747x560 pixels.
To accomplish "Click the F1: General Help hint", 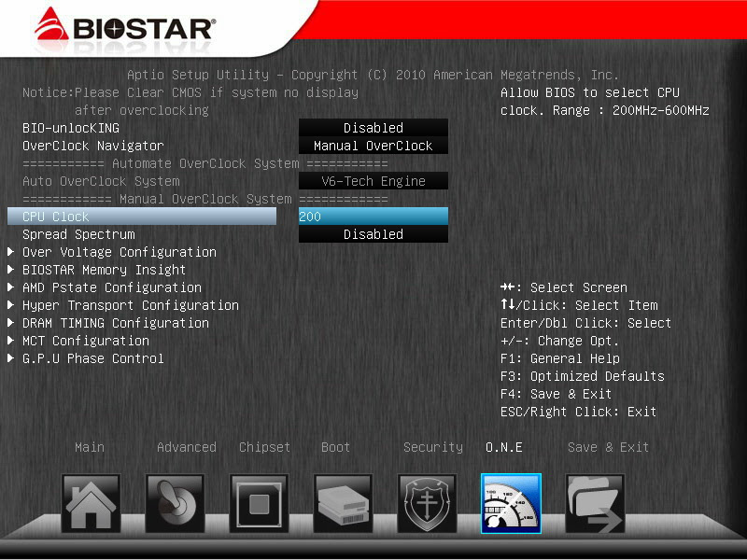I will (x=559, y=358).
